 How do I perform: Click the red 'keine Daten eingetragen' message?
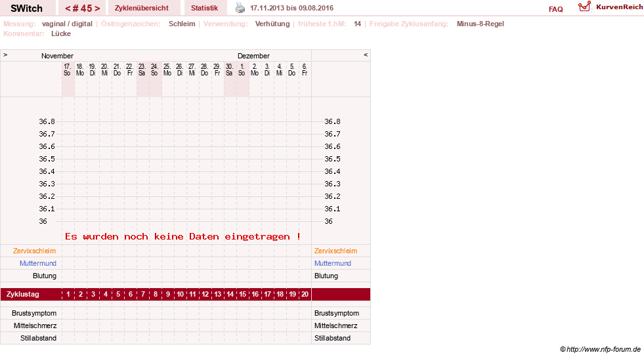click(182, 236)
